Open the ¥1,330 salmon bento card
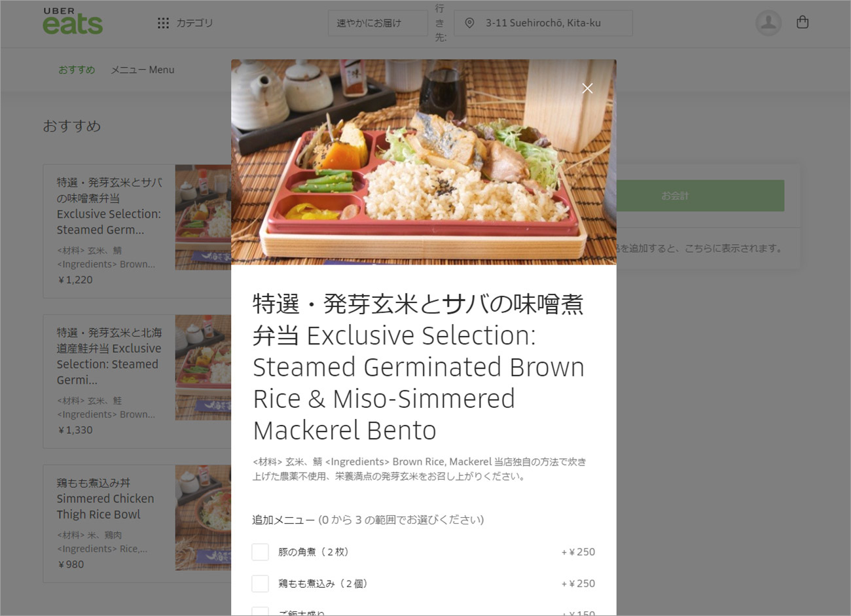The width and height of the screenshot is (851, 616). click(137, 381)
